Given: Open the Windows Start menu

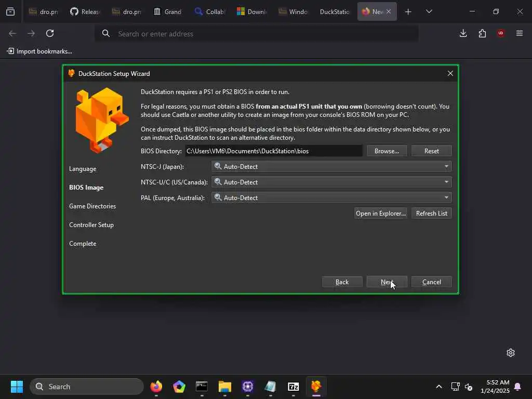Looking at the screenshot, I should pyautogui.click(x=17, y=387).
